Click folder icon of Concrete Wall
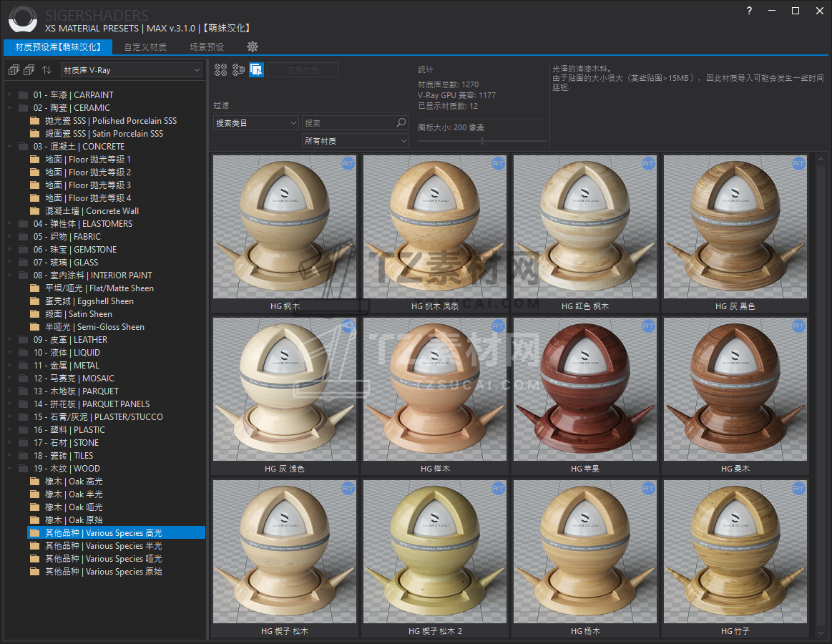The image size is (832, 644). pos(35,211)
